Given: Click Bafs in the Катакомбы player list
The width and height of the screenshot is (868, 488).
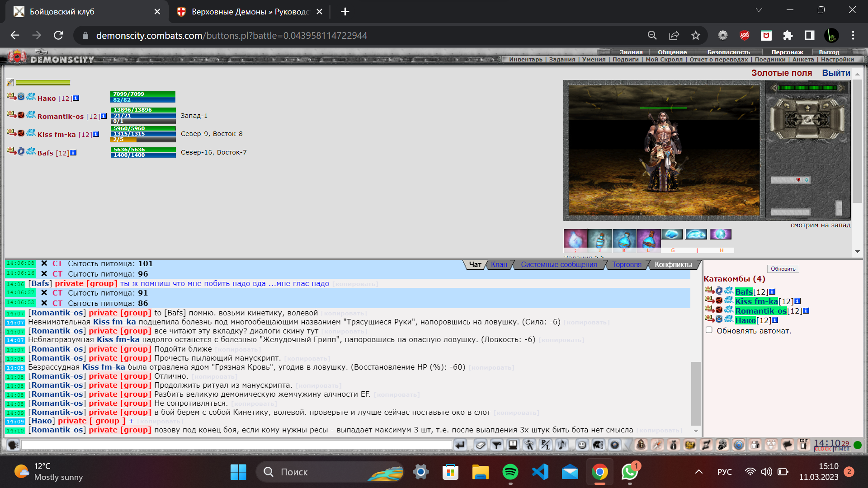Looking at the screenshot, I should [744, 292].
